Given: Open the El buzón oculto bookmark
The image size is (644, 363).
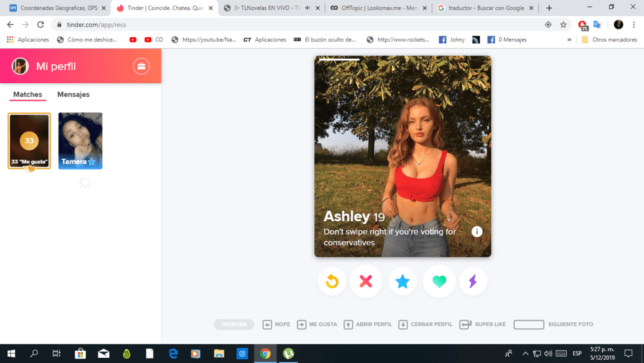Looking at the screenshot, I should pyautogui.click(x=325, y=39).
